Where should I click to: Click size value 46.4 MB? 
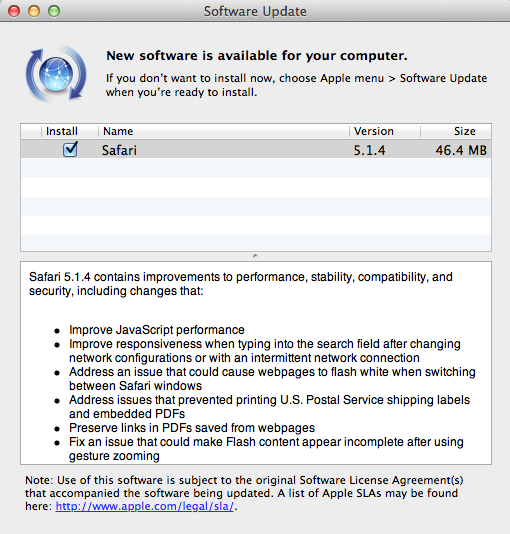click(461, 150)
